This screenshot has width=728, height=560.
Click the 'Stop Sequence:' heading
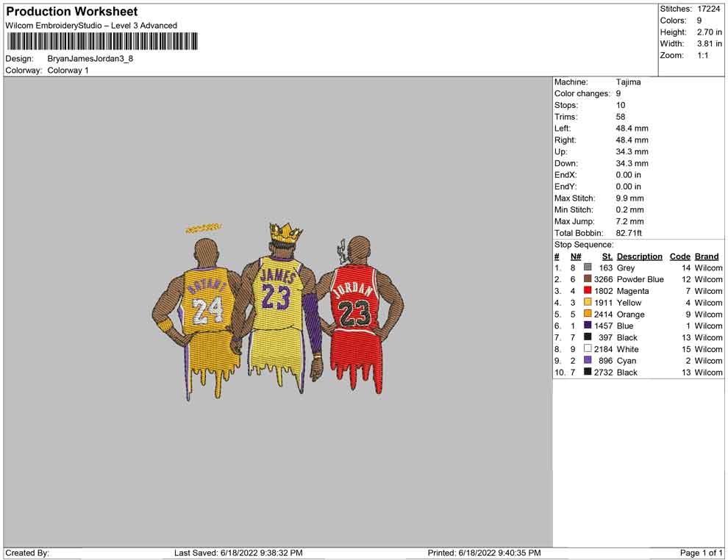pos(584,245)
